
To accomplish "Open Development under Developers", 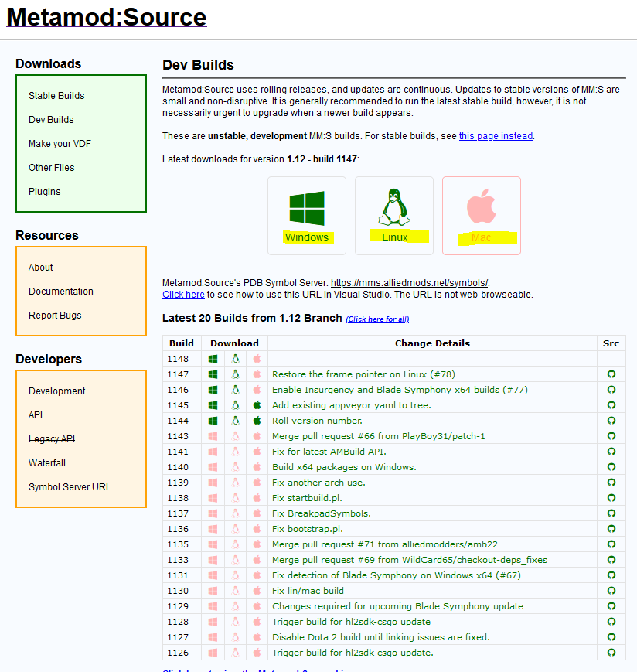I will pos(57,391).
